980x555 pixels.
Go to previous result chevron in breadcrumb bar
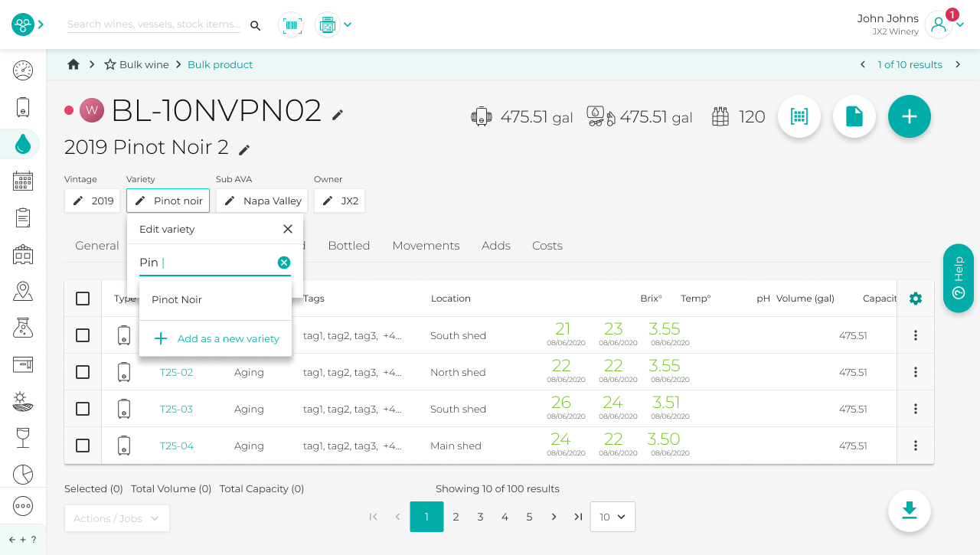(x=863, y=64)
